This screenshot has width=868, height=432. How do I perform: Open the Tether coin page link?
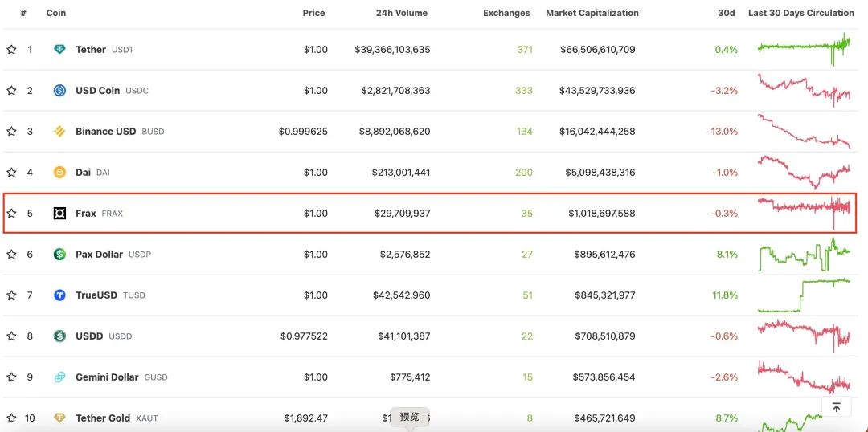[x=91, y=50]
